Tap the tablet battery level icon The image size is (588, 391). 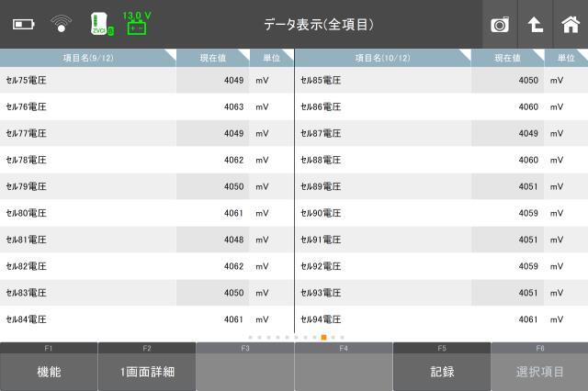pos(23,25)
